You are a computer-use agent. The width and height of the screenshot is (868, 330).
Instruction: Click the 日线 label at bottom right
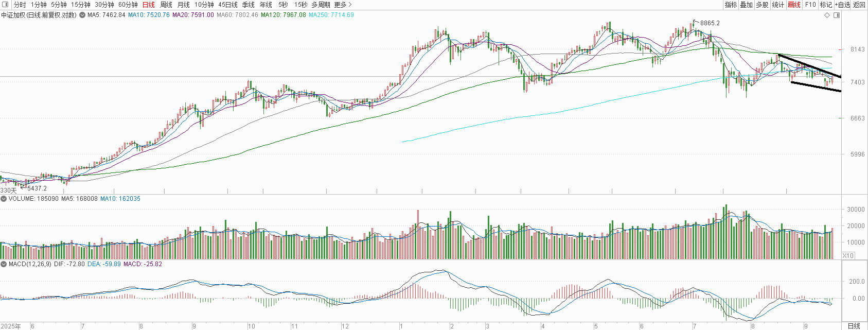coord(854,326)
